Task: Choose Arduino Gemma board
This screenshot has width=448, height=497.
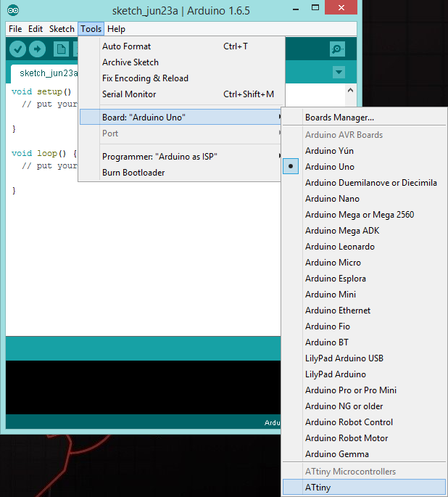Action: [x=364, y=454]
